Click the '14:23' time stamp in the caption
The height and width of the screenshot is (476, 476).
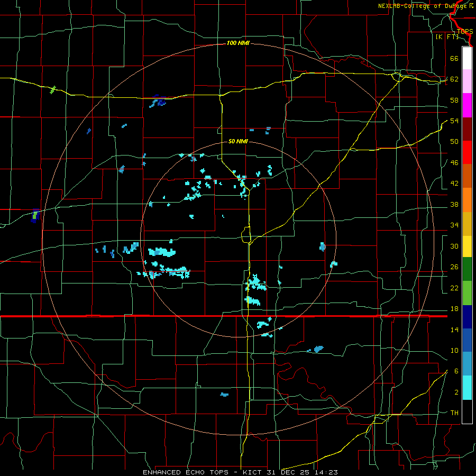[x=327, y=472]
